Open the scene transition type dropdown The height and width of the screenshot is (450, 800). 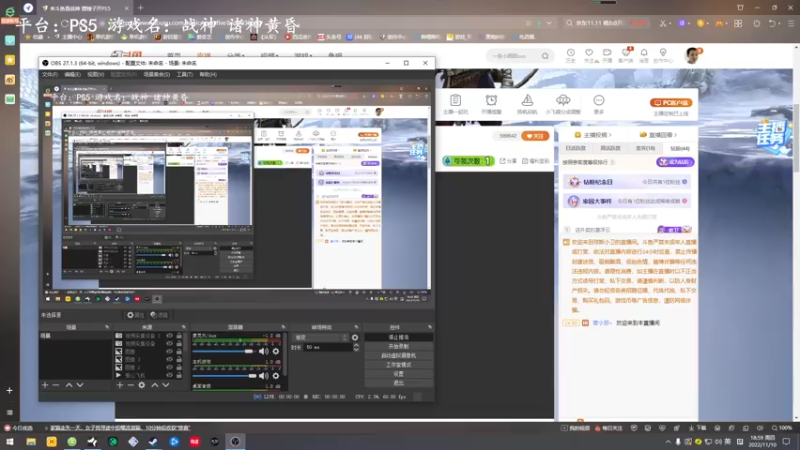320,337
